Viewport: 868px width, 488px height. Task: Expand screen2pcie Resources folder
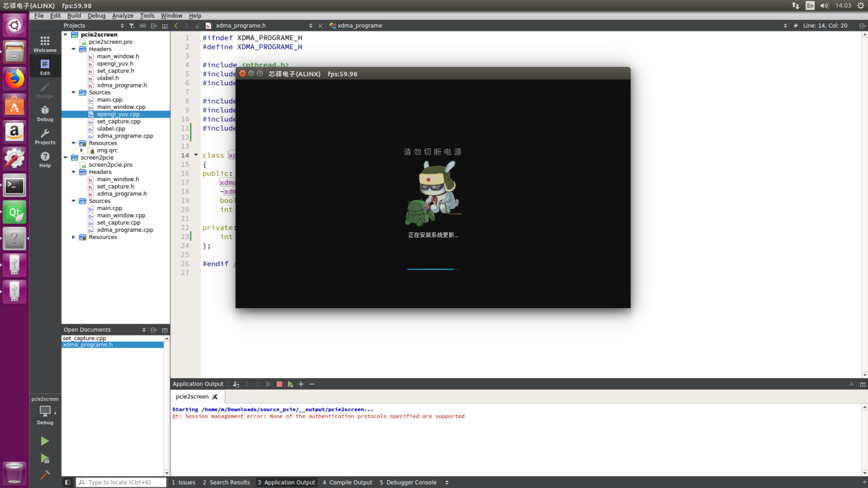(x=74, y=237)
